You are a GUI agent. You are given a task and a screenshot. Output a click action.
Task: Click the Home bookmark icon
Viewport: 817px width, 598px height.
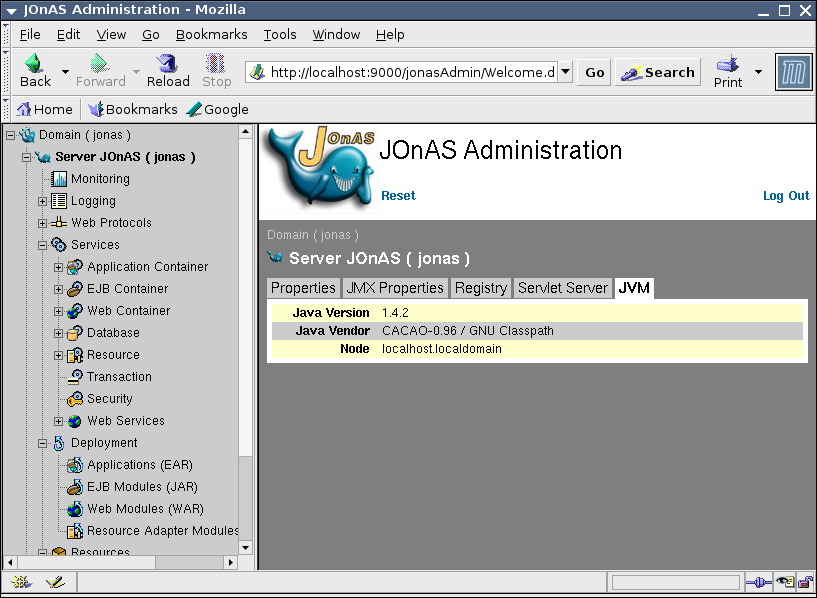coord(24,109)
